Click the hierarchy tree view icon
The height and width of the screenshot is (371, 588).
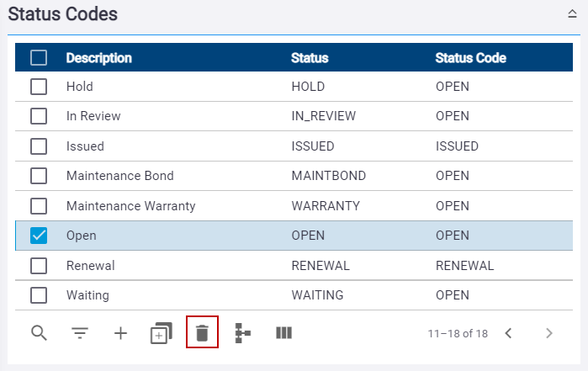coord(242,333)
